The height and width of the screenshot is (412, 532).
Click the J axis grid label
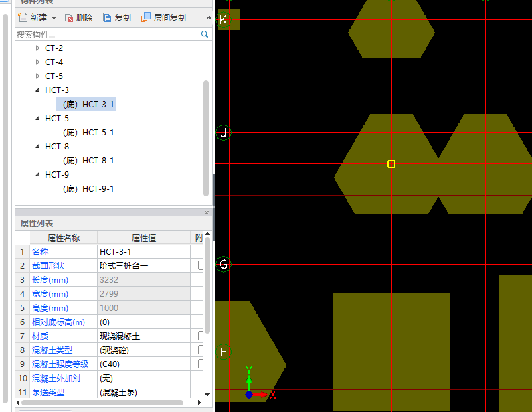224,132
